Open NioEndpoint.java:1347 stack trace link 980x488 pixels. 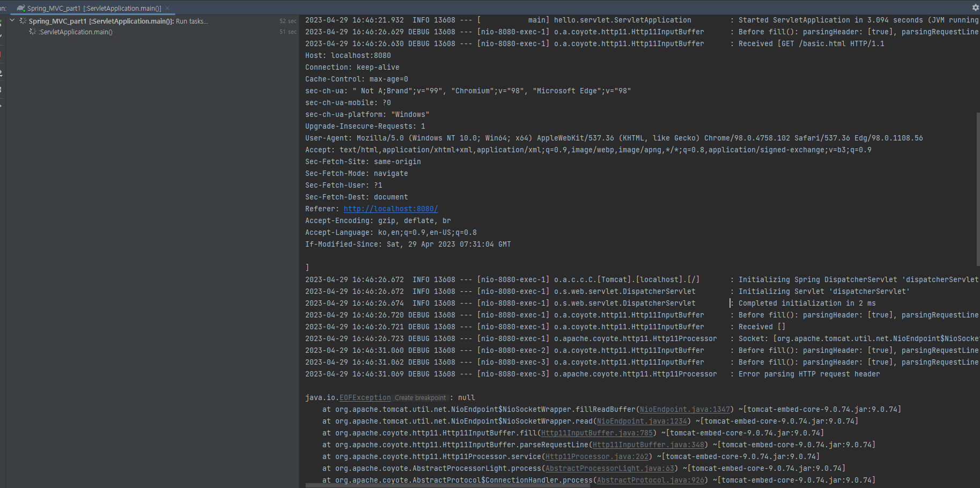pyautogui.click(x=684, y=409)
